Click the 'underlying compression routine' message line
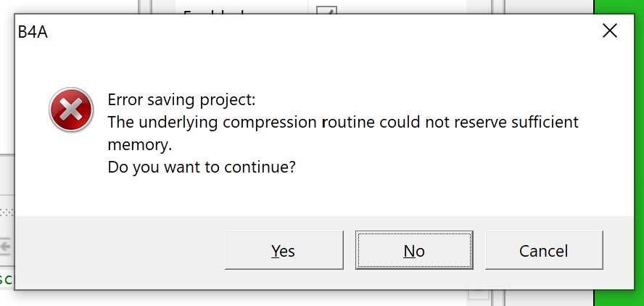The width and height of the screenshot is (644, 306). 342,122
